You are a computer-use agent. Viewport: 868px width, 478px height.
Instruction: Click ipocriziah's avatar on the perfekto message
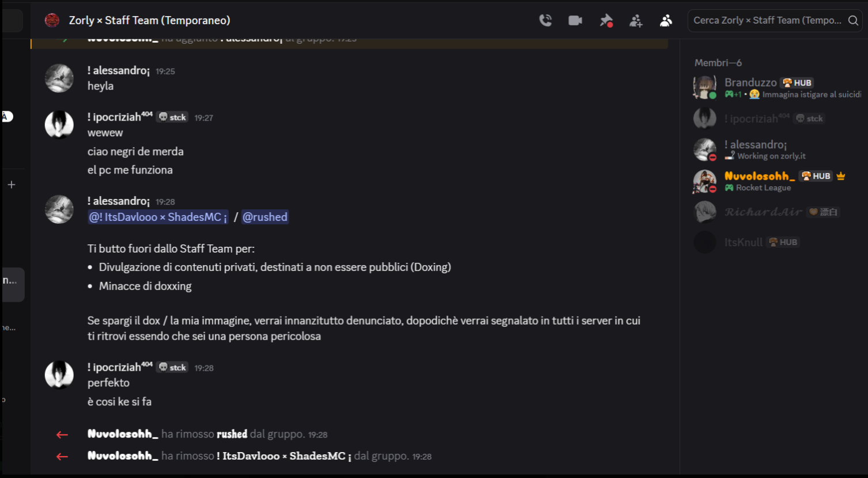59,375
